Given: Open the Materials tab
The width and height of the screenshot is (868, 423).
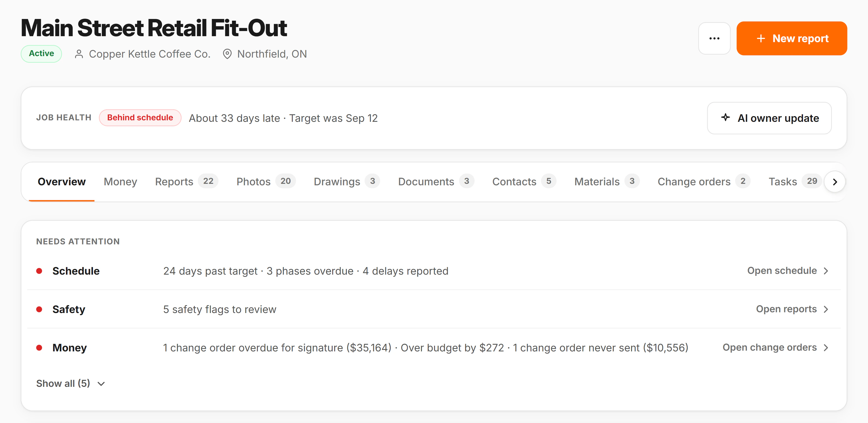Looking at the screenshot, I should pyautogui.click(x=607, y=182).
